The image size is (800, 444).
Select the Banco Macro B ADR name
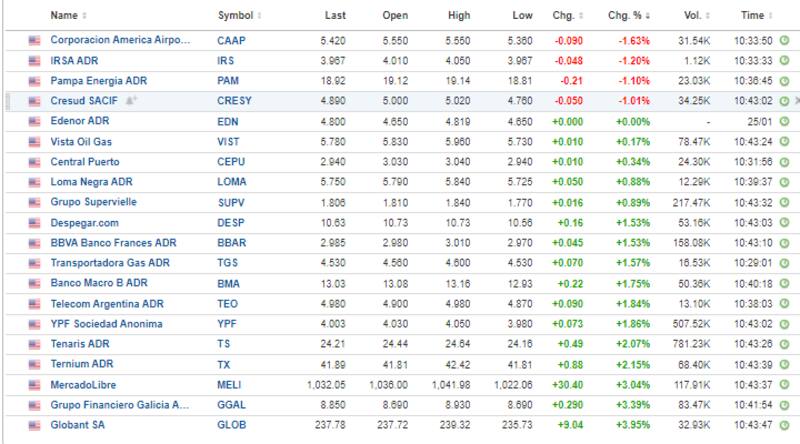[100, 283]
